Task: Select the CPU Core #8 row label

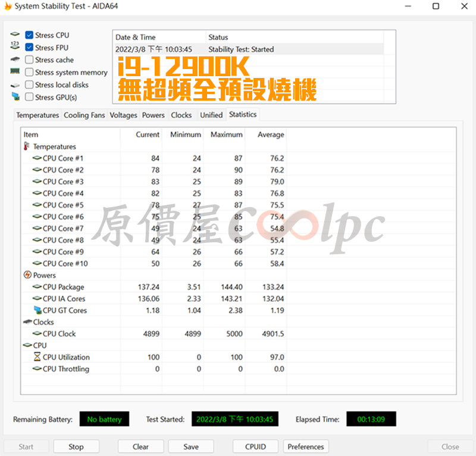Action: [63, 240]
